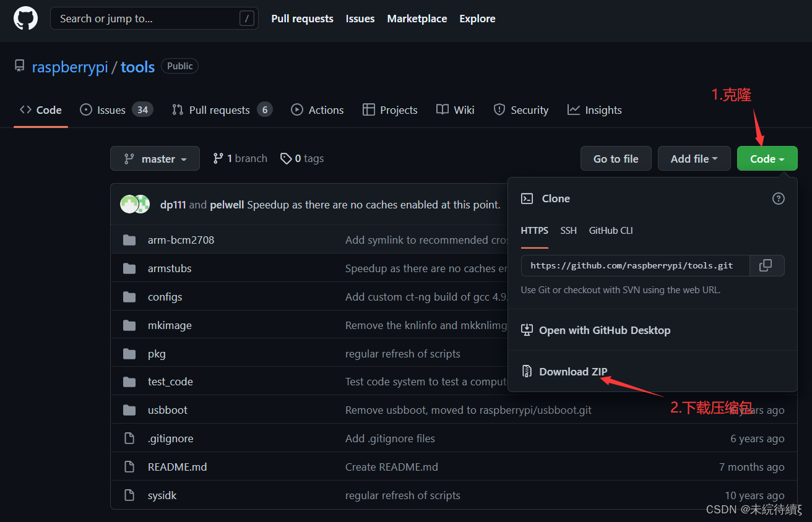
Task: Open the Issues tab with 34 issues
Action: pyautogui.click(x=116, y=110)
